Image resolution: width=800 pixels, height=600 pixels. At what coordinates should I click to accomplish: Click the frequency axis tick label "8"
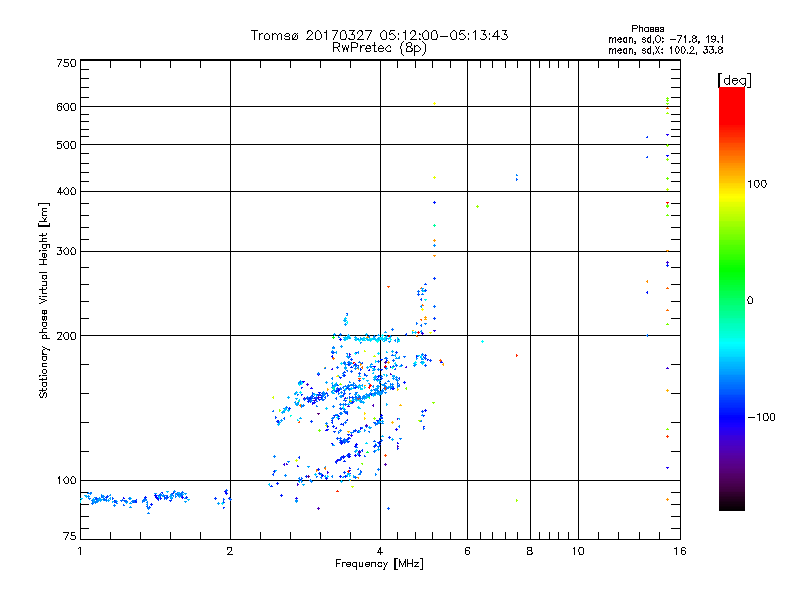tap(530, 551)
